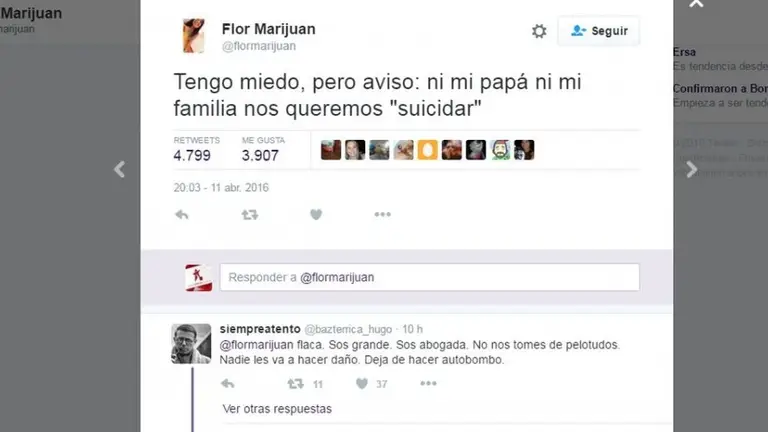Viewport: 768px width, 432px height.
Task: Reply to Flor Marijuan's tweet with arrow icon
Action: click(182, 215)
